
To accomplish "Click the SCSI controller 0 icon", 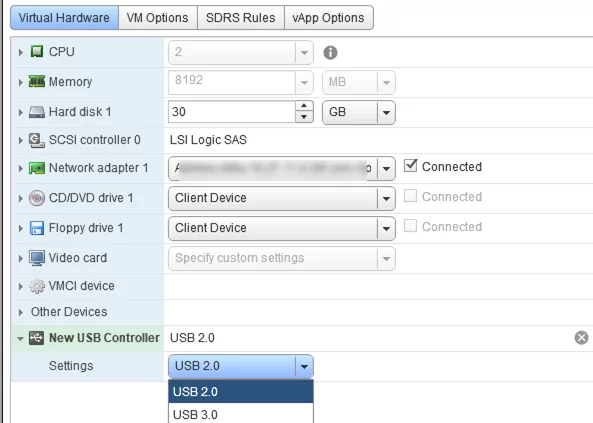I will coord(37,140).
